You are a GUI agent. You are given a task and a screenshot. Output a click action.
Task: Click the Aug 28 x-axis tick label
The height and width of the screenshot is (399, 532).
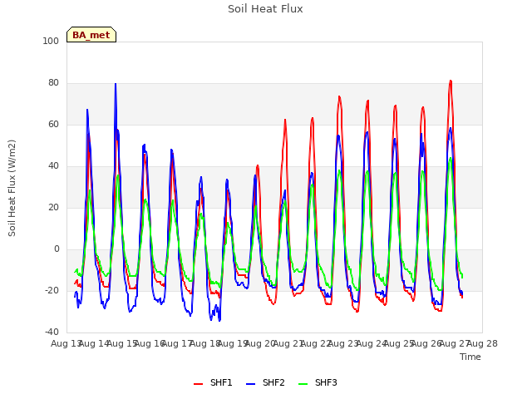482,343
